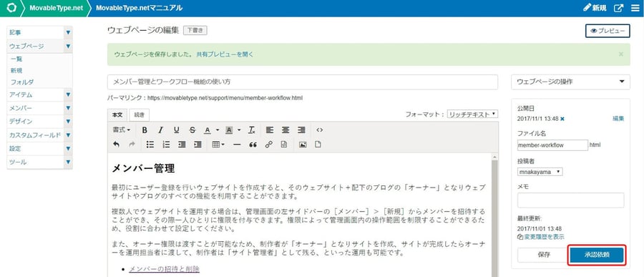Expand the デザイン sidebar menu
The image size is (644, 277).
click(x=68, y=122)
